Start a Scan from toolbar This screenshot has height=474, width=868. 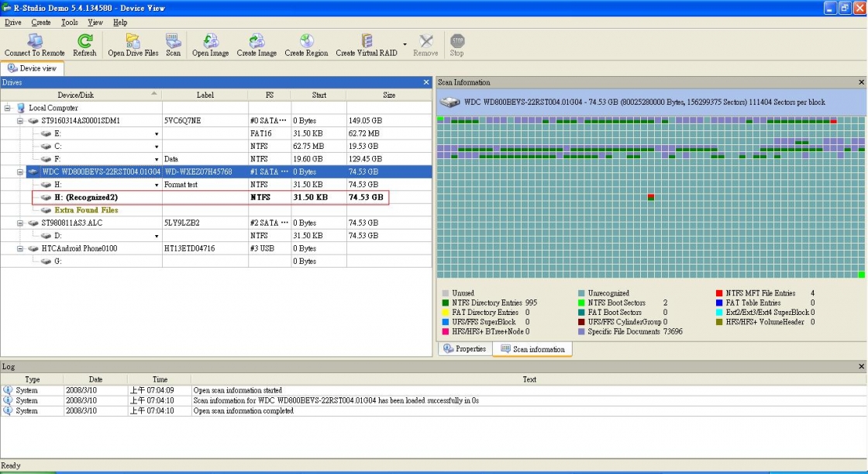[174, 45]
